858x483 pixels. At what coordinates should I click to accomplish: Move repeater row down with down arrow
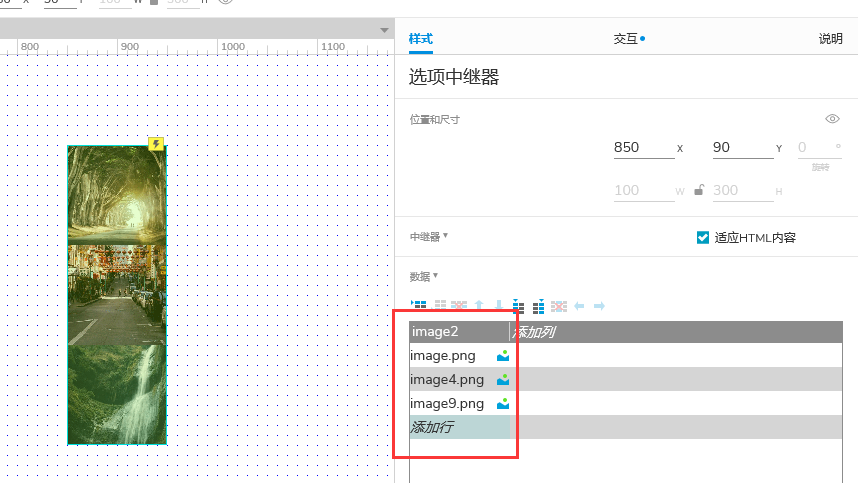498,306
